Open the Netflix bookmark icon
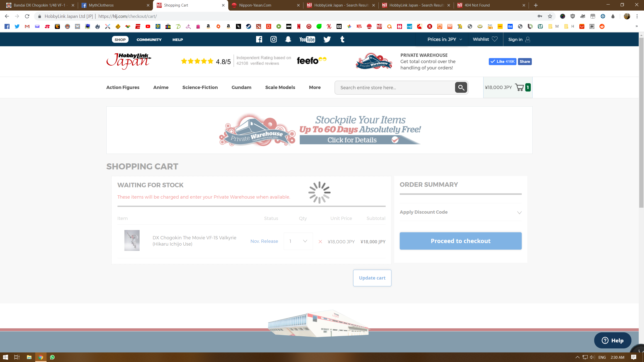Image resolution: width=644 pixels, height=362 pixels. pyautogui.click(x=299, y=26)
